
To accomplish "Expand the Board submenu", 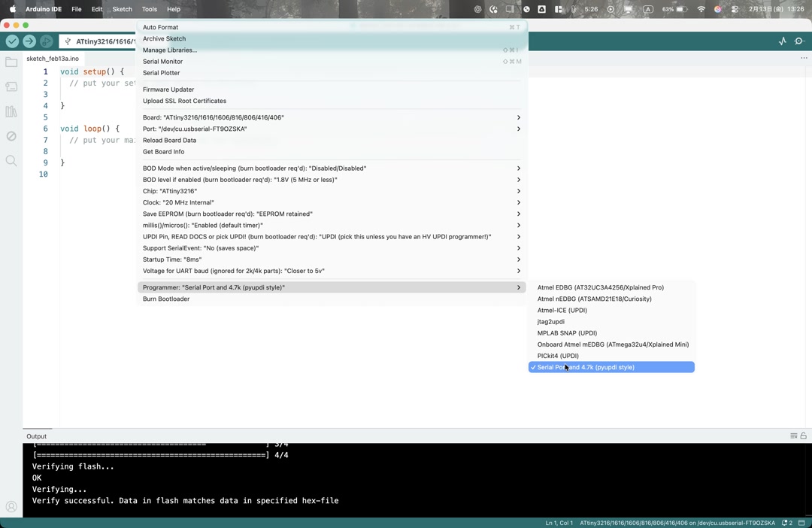I will point(332,117).
